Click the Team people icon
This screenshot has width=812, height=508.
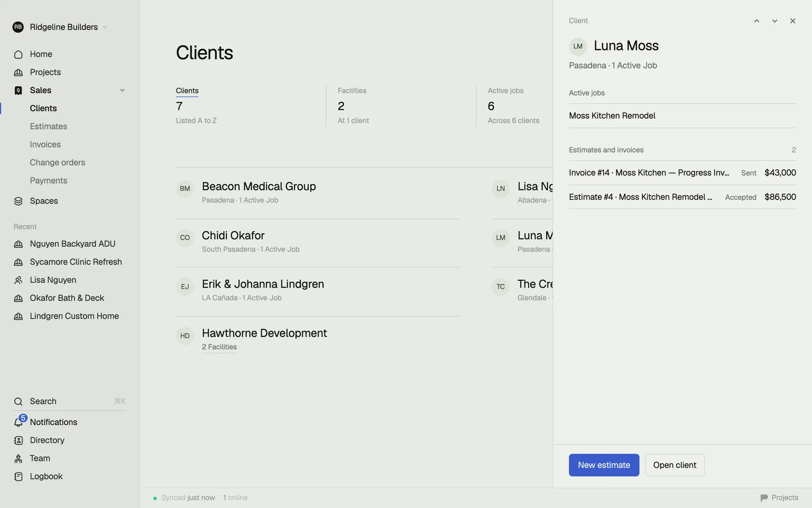[x=18, y=458]
